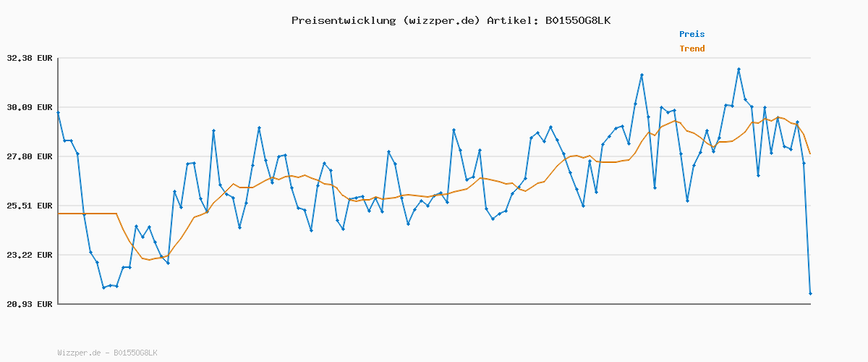Click the lowest dip of the orange trend line
The width and height of the screenshot is (868, 362).
[x=149, y=259]
